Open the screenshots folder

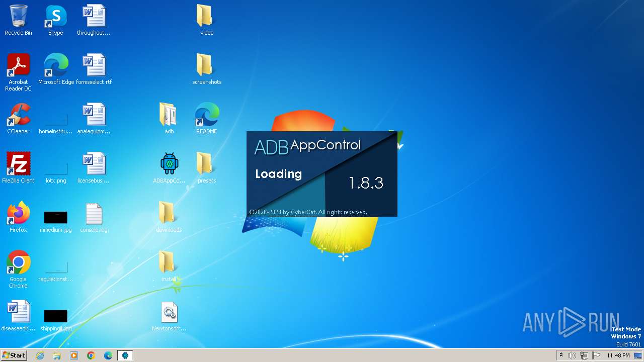pos(207,69)
